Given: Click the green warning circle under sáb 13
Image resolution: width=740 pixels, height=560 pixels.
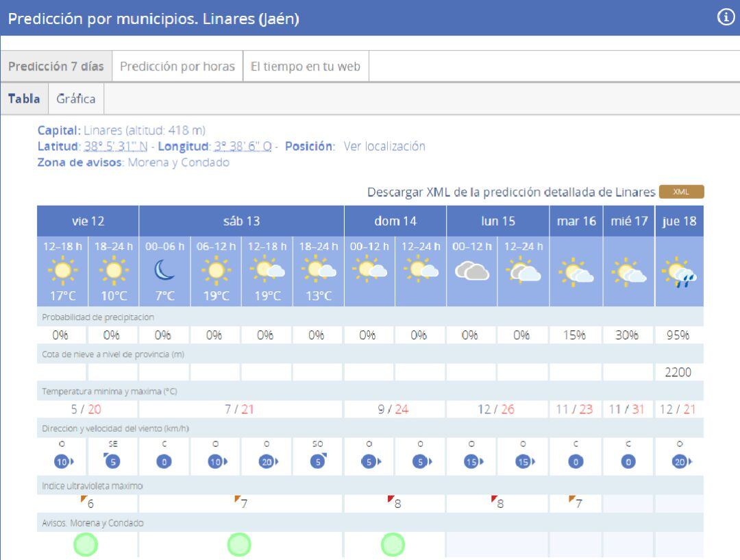Looking at the screenshot, I should (x=240, y=546).
